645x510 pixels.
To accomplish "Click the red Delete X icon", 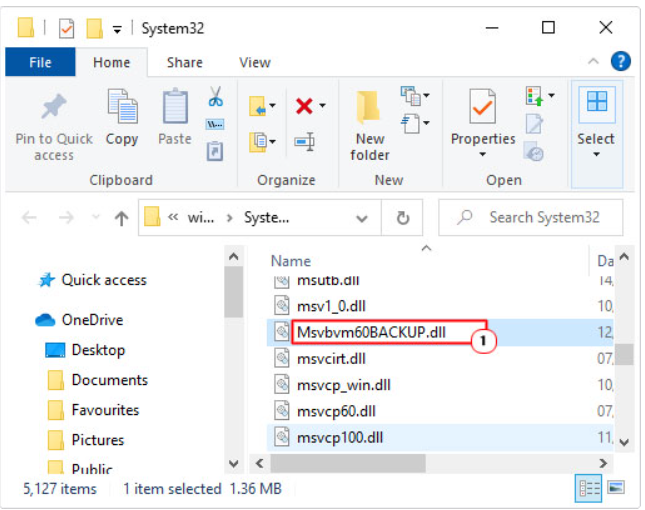I will click(304, 106).
